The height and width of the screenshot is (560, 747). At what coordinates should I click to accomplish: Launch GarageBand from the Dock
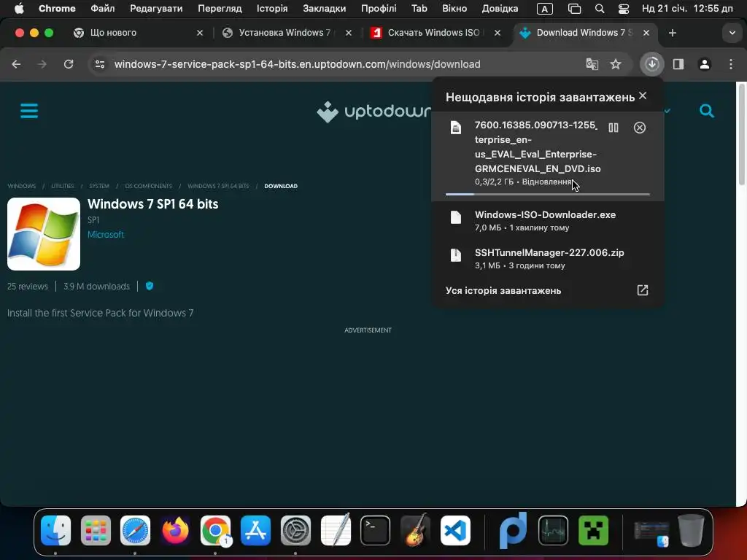(415, 530)
